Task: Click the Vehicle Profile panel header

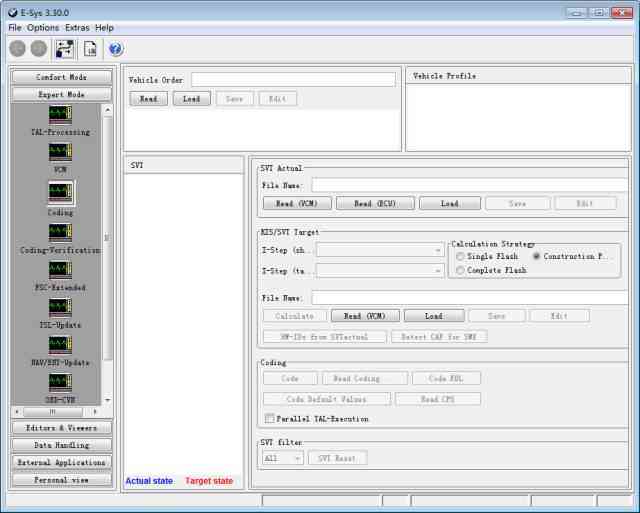Action: click(x=518, y=76)
